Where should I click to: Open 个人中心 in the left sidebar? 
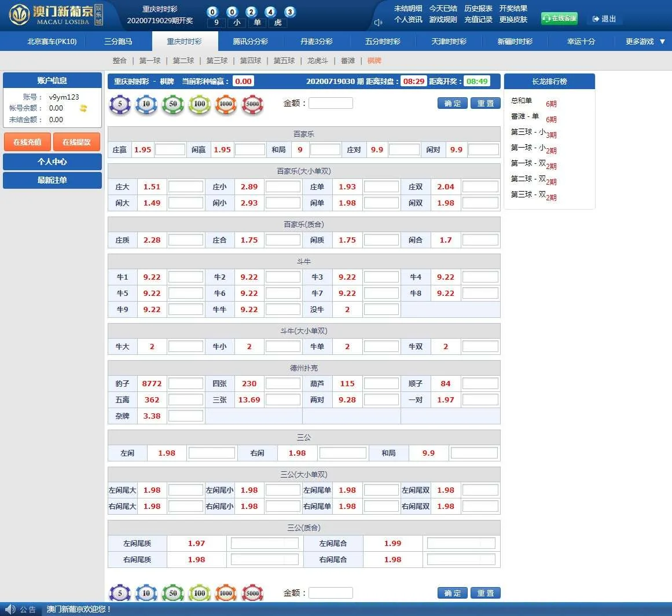[x=52, y=162]
